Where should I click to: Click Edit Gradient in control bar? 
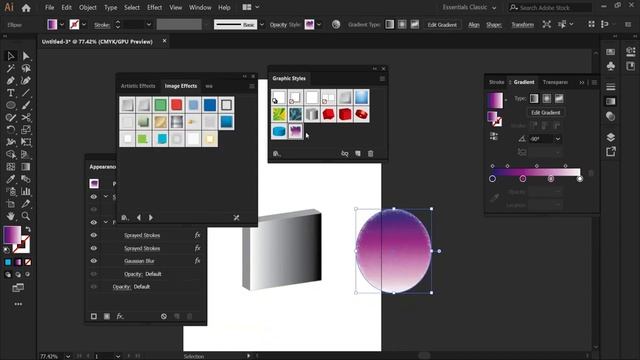[442, 24]
